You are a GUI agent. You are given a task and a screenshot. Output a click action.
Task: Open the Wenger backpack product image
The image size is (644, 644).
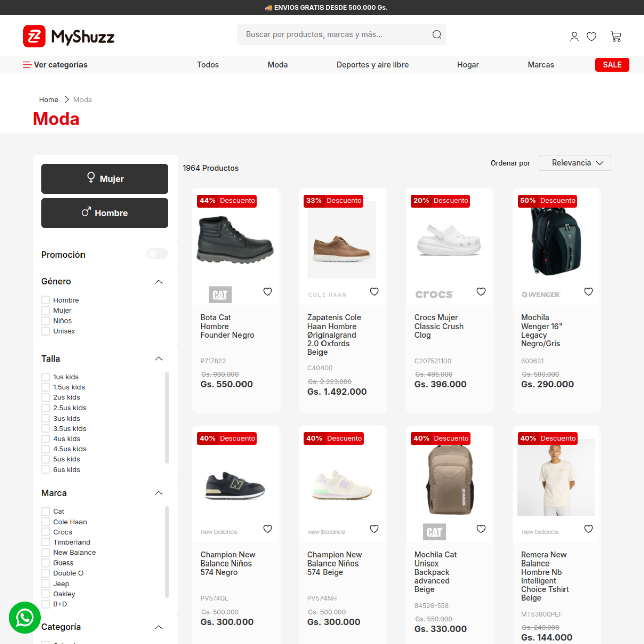[x=556, y=240]
